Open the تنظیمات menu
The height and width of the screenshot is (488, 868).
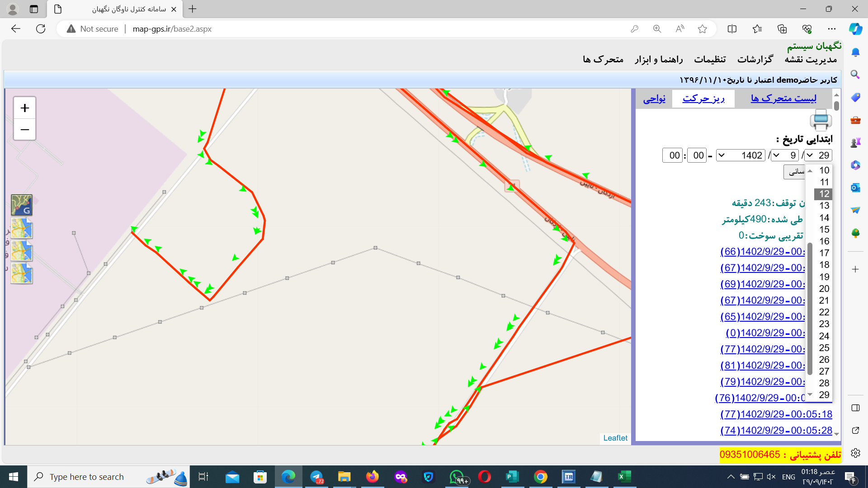[710, 59]
